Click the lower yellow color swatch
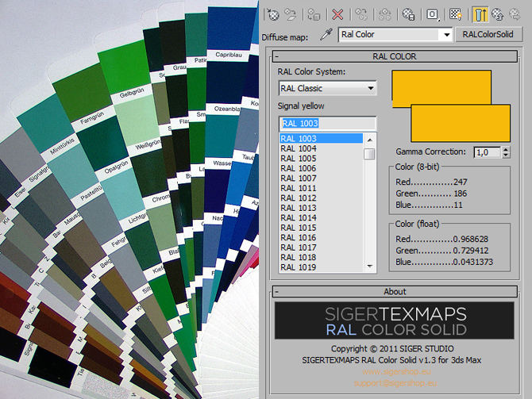The width and height of the screenshot is (532, 399). (x=461, y=123)
